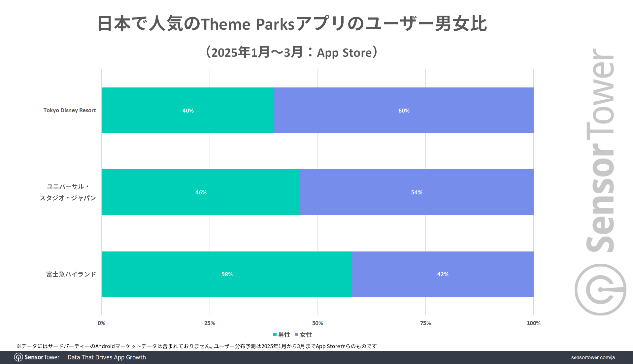Viewport: 633px width, 364px height.
Task: Click the 100% x-axis tick label
Action: [x=533, y=323]
